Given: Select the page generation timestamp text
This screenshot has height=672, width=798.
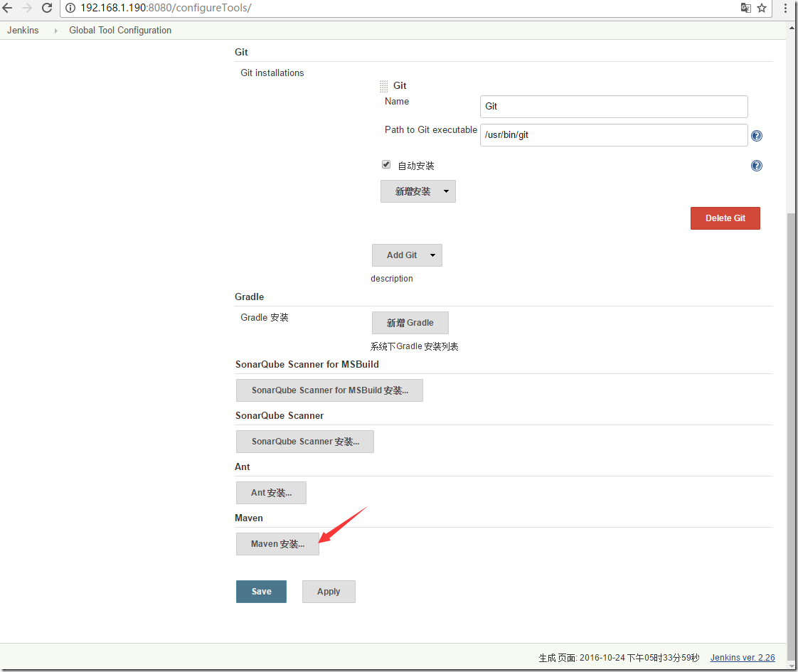Looking at the screenshot, I should click(x=619, y=658).
